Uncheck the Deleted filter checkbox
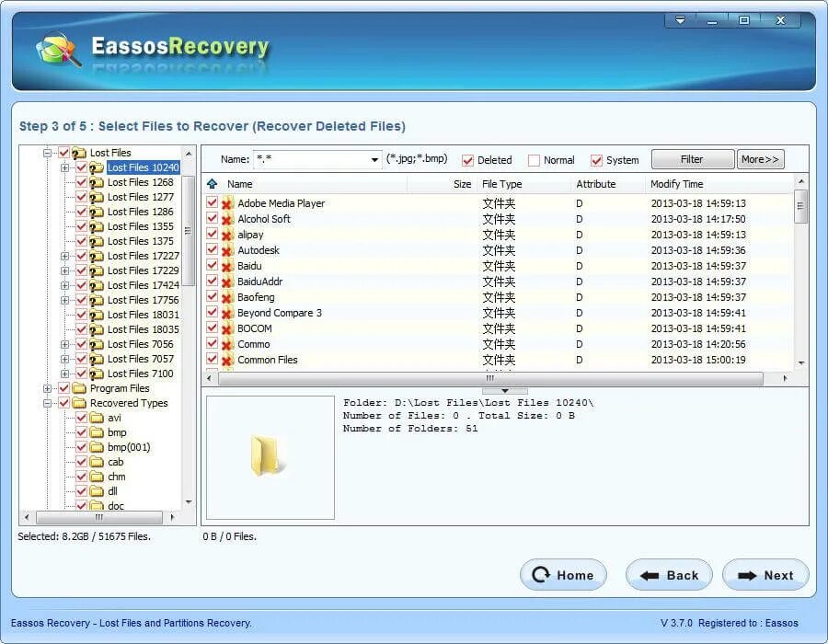This screenshot has height=644, width=828. (469, 159)
